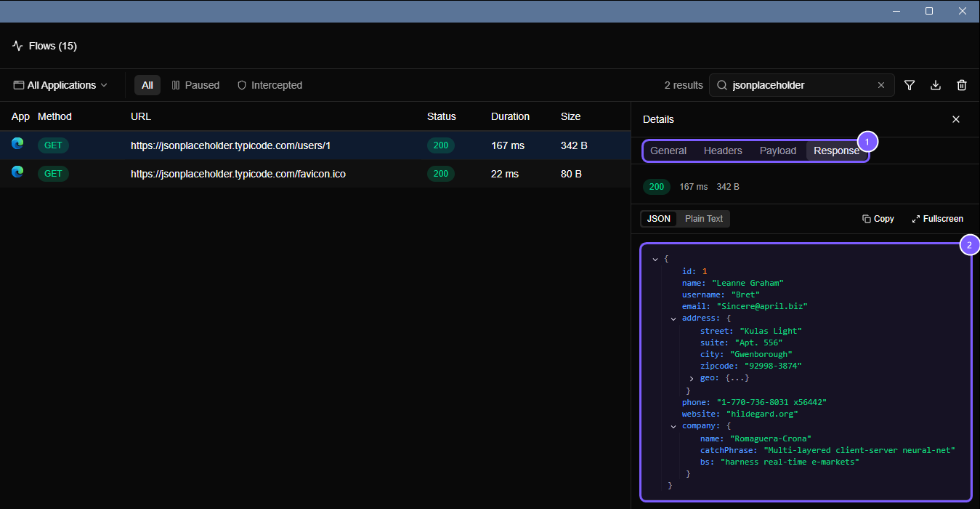Screen dimensions: 980x509
Task: Open the Payload tab
Action: tap(778, 151)
